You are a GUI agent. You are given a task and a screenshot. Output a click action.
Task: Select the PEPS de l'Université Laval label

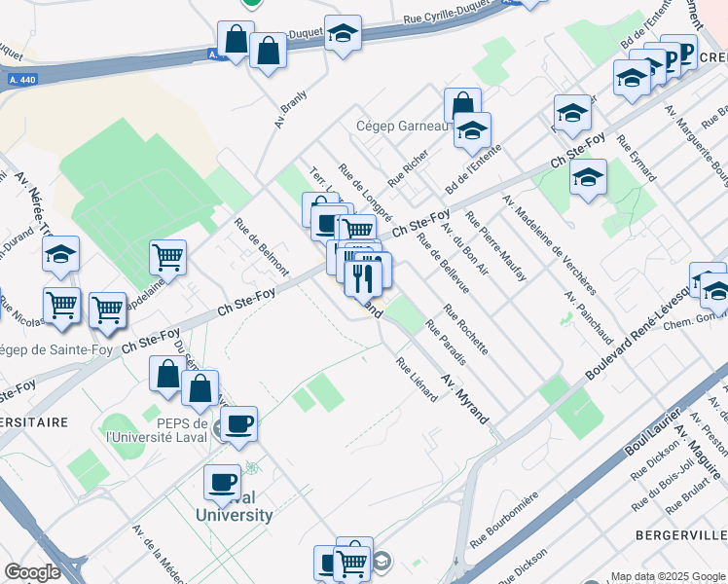(x=157, y=430)
